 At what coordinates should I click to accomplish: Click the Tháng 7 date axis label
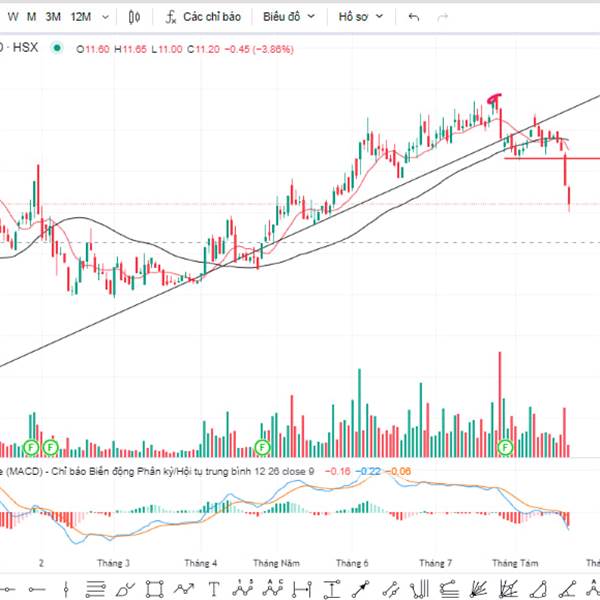(435, 563)
